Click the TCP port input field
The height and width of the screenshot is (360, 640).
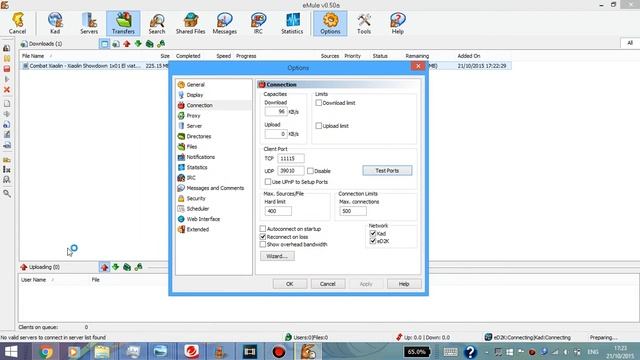pos(291,158)
